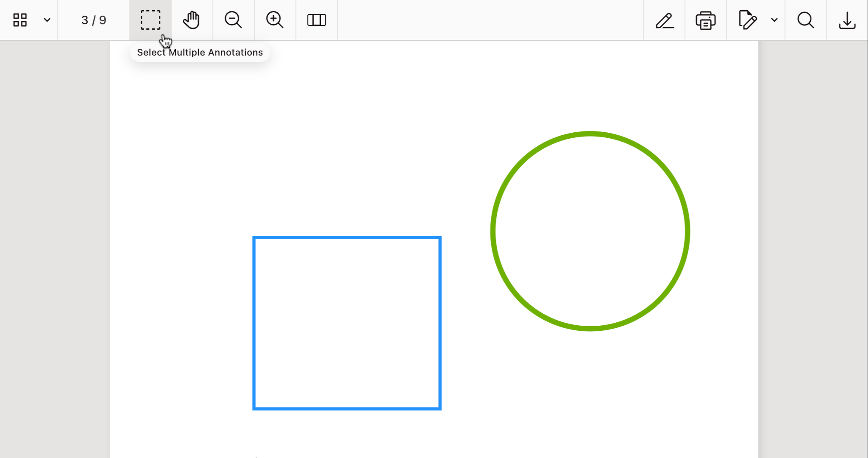The image size is (868, 458).
Task: Open the signature editing tool
Action: click(748, 20)
